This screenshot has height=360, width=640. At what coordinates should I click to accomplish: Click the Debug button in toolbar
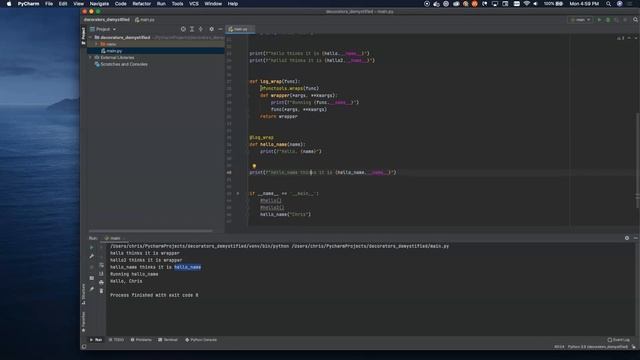(x=608, y=20)
